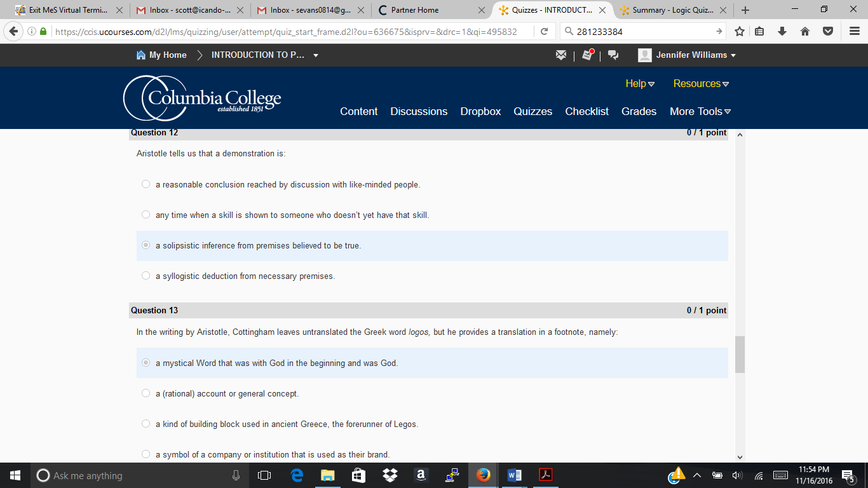Open Task View in the taskbar
This screenshot has width=868, height=488.
[x=264, y=475]
